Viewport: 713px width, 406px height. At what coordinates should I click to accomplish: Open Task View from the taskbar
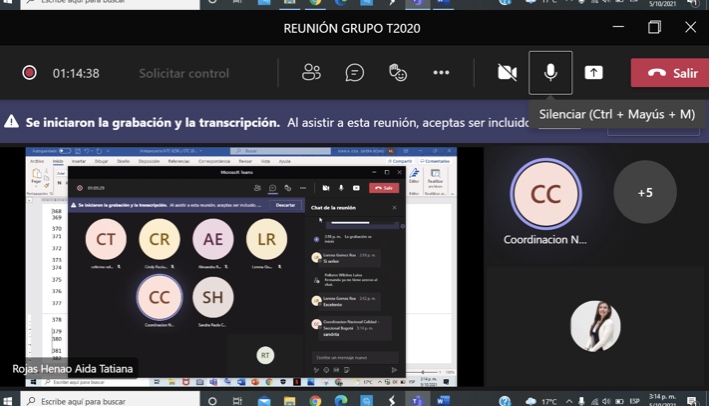pos(237,401)
